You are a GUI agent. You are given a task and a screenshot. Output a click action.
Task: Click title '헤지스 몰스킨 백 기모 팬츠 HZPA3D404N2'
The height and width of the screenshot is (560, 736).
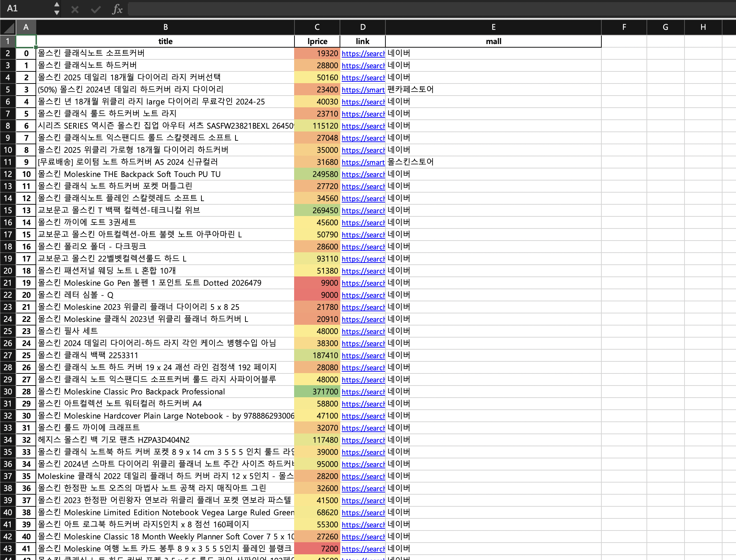point(114,440)
